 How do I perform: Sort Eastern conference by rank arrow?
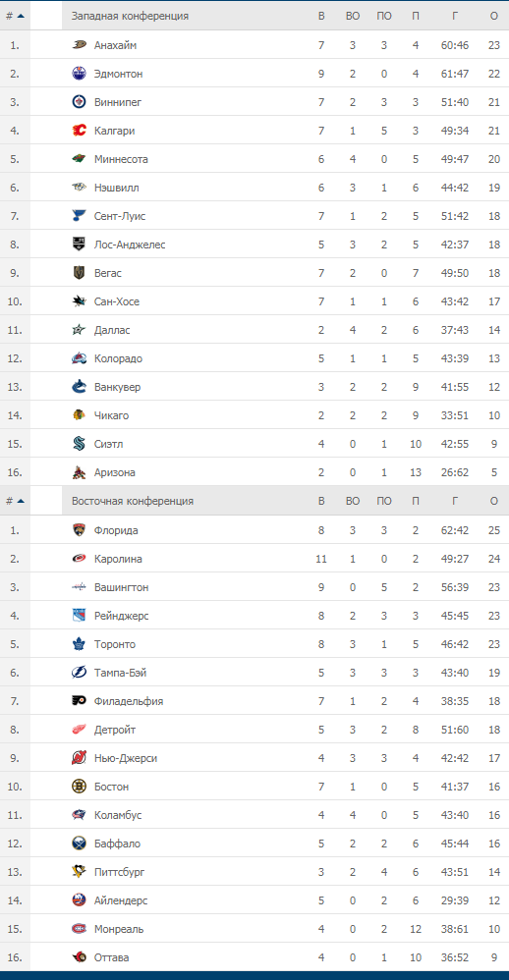point(21,501)
